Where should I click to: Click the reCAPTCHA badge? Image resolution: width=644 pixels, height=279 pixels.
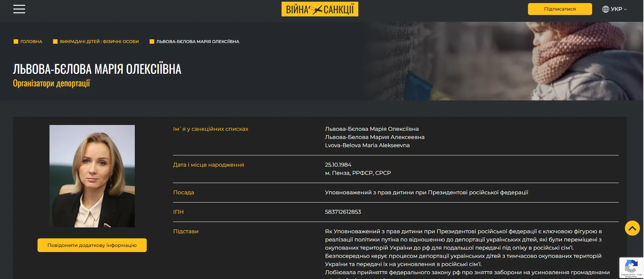(x=631, y=267)
